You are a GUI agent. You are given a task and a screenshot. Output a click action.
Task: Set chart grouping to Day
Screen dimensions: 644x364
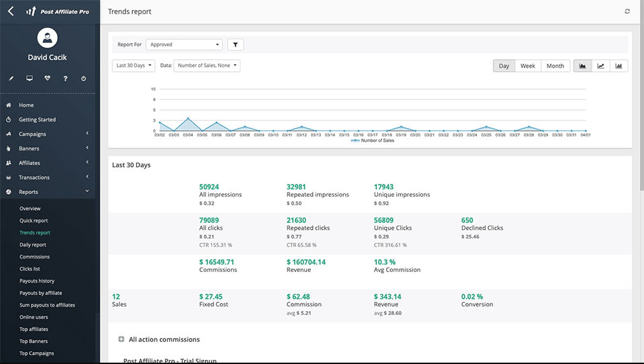tap(504, 66)
